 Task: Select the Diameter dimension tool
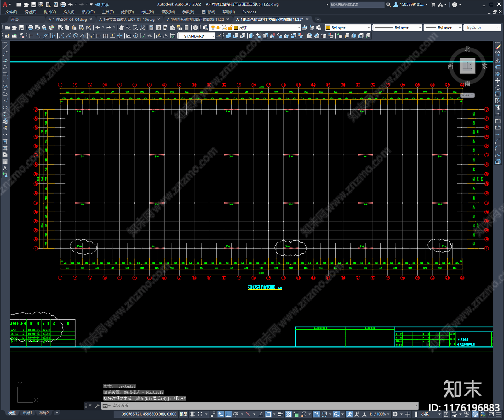pyautogui.click(x=76, y=36)
